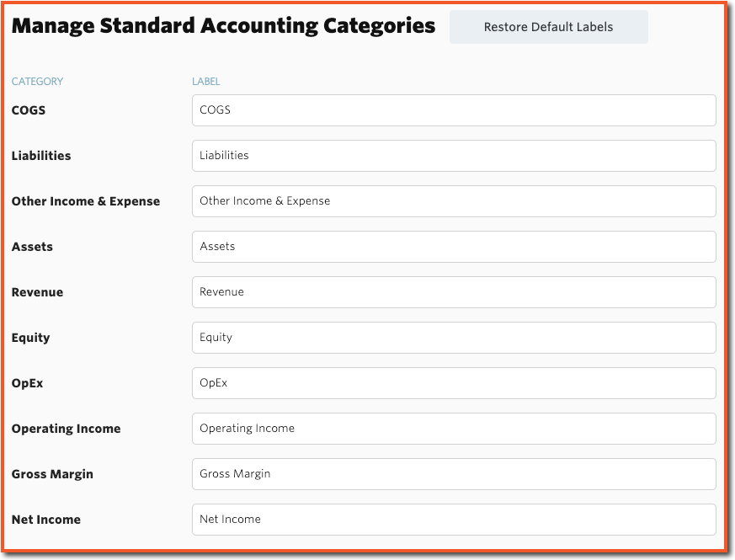
Task: Click the Other Income & Expense category name
Action: click(86, 201)
